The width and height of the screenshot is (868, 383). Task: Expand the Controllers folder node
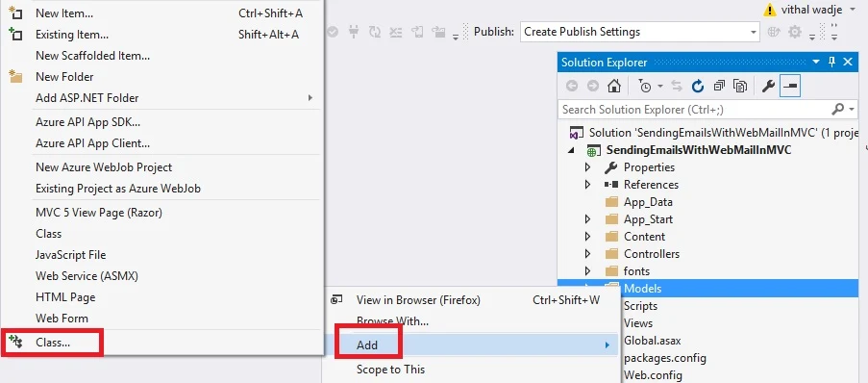click(x=588, y=254)
